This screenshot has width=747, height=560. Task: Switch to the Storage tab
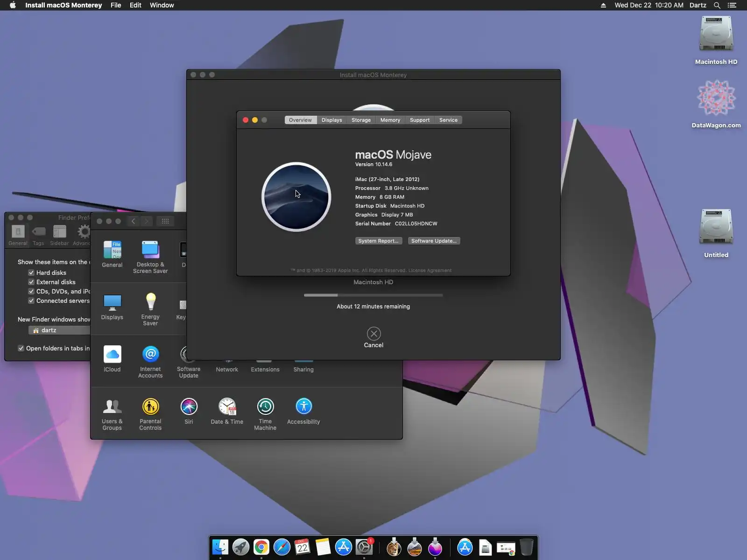click(361, 120)
